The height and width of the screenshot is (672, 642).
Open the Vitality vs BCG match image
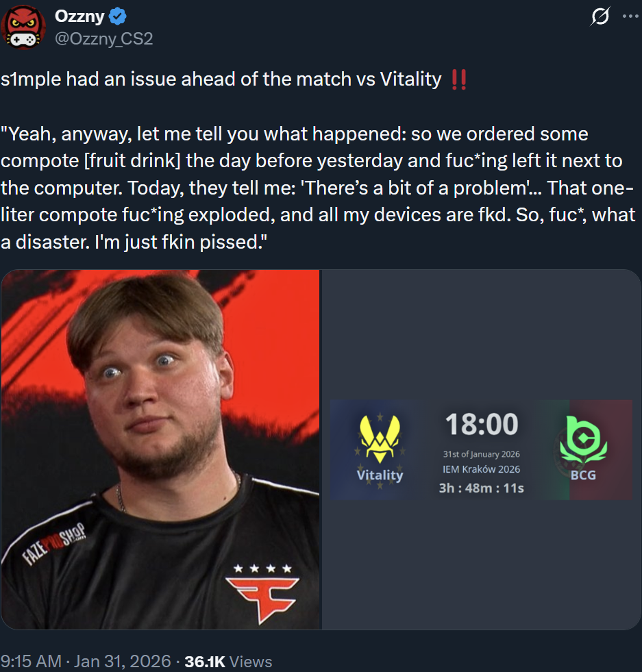pos(481,449)
